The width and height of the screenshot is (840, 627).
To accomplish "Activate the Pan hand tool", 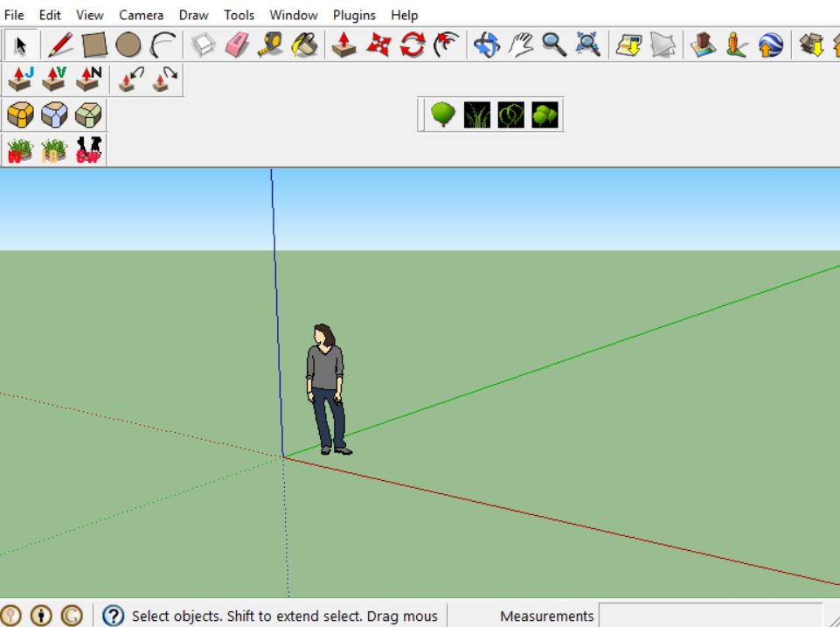I will (x=521, y=45).
